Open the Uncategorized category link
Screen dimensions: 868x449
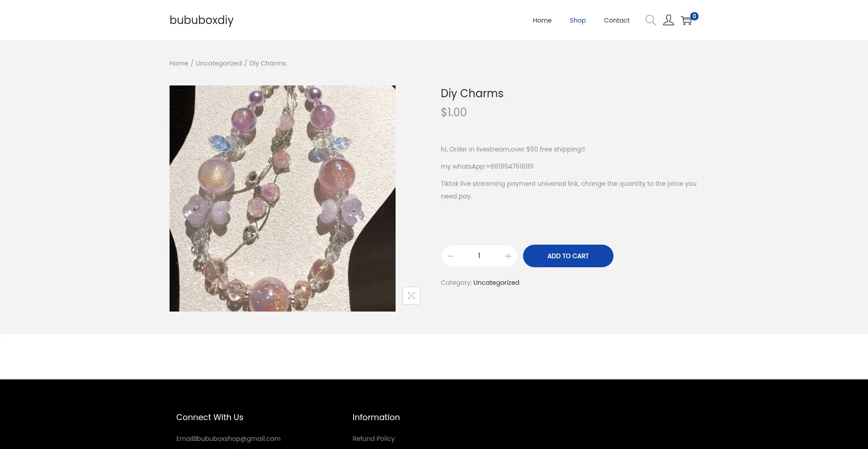(x=496, y=283)
